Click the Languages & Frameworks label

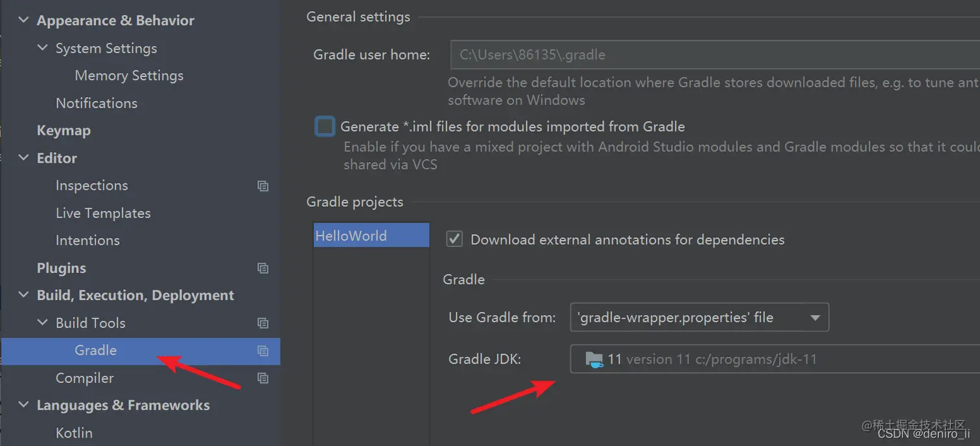(x=123, y=406)
